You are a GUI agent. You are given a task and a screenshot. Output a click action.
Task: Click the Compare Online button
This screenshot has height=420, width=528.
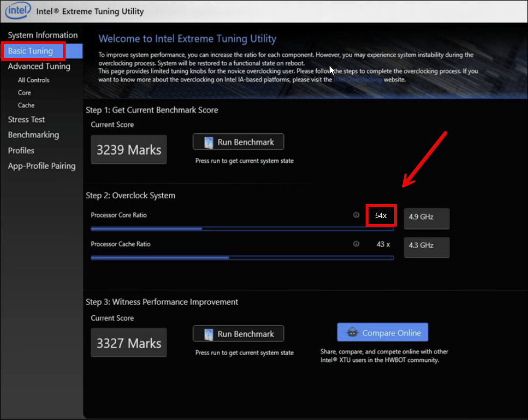(382, 332)
